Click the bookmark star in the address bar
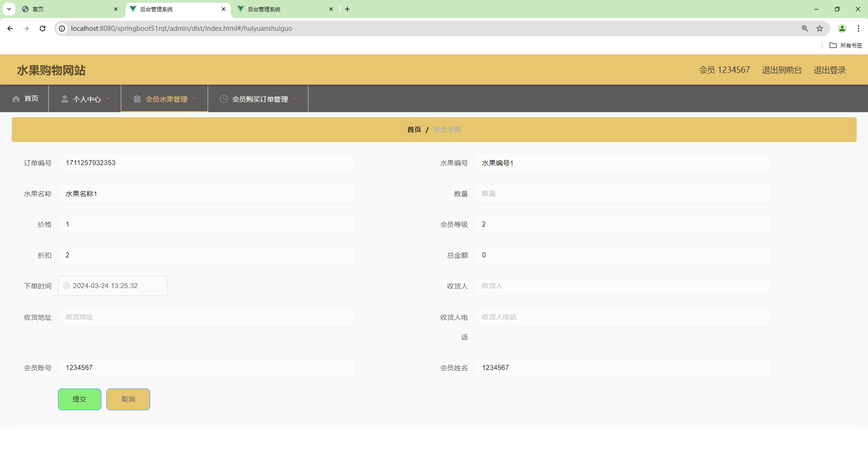 click(820, 28)
